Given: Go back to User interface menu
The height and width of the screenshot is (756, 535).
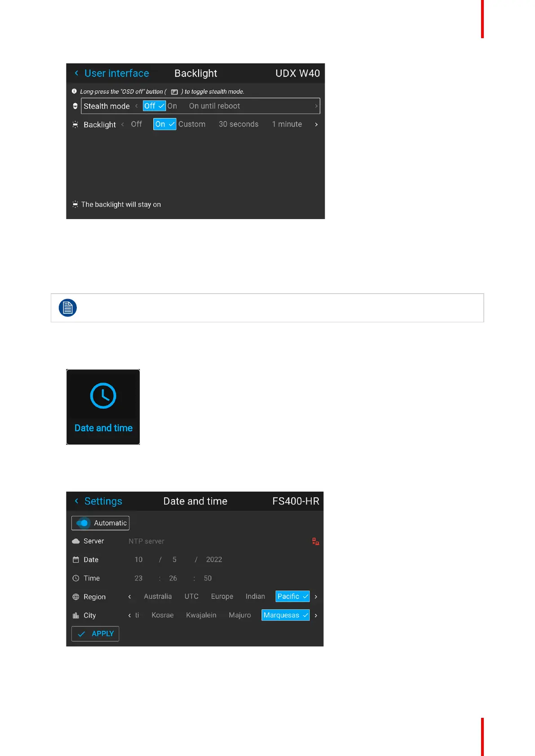Looking at the screenshot, I should tap(116, 73).
